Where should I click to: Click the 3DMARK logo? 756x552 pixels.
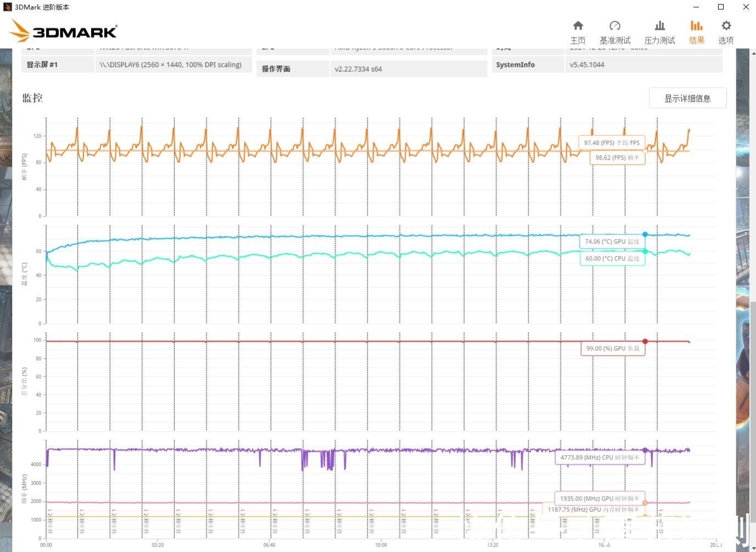coord(64,31)
